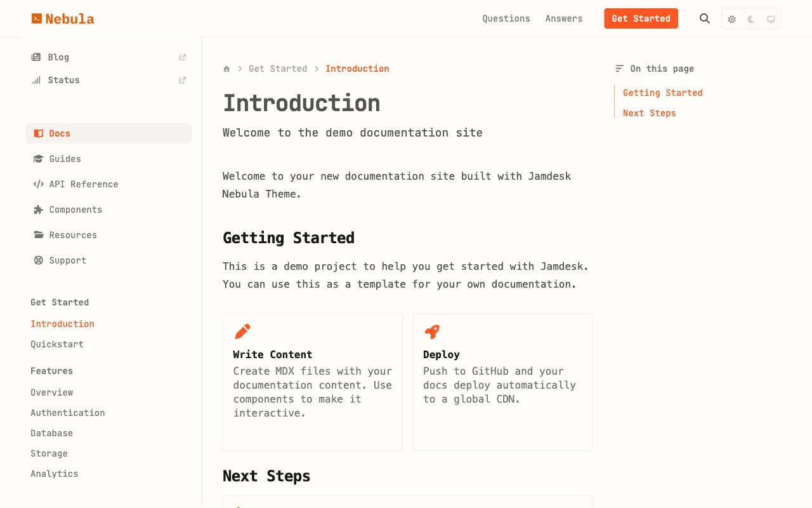This screenshot has height=508, width=812.
Task: Click the Components puzzle icon
Action: click(39, 210)
